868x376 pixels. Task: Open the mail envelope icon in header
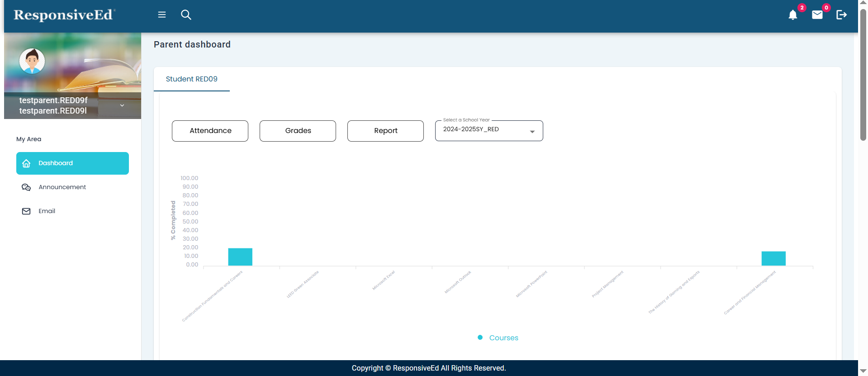pos(817,15)
